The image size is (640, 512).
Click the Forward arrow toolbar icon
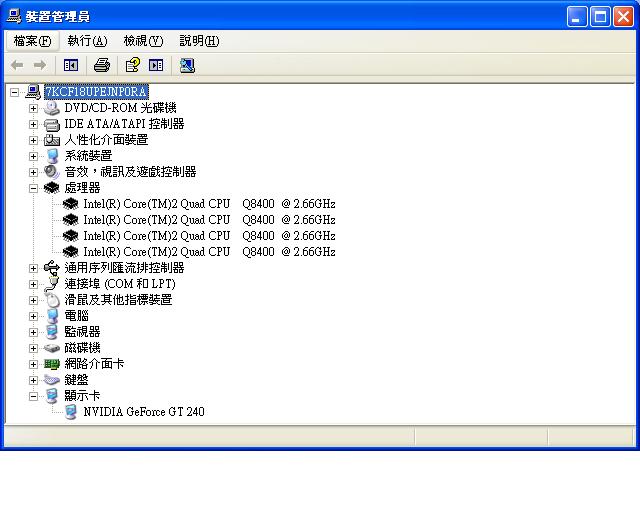(40, 65)
